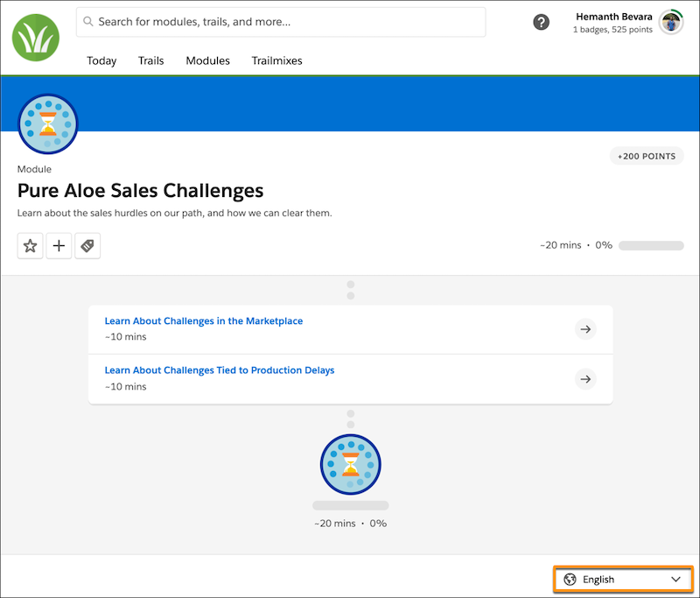Image resolution: width=700 pixels, height=598 pixels.
Task: Click the hourglass module badge in header
Action: click(x=48, y=124)
